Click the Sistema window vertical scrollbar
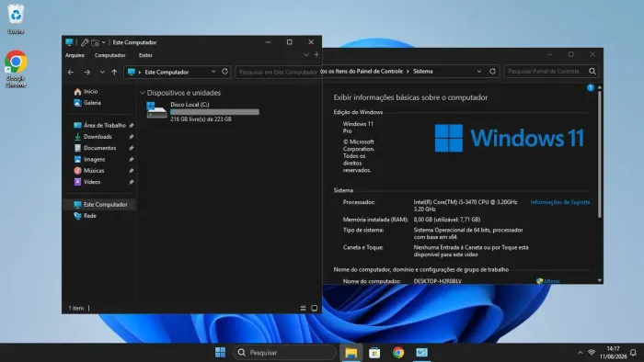 pos(600,153)
